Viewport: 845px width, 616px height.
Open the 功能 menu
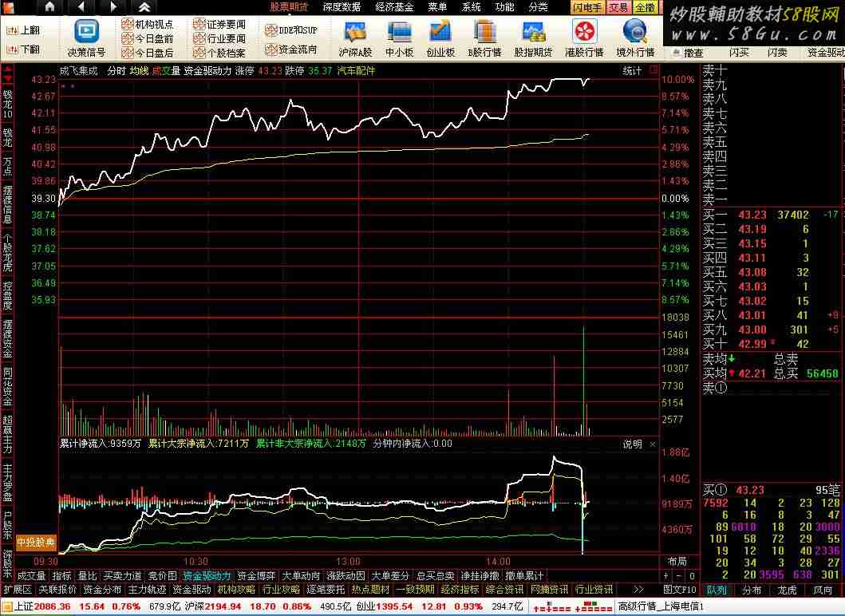pyautogui.click(x=504, y=7)
